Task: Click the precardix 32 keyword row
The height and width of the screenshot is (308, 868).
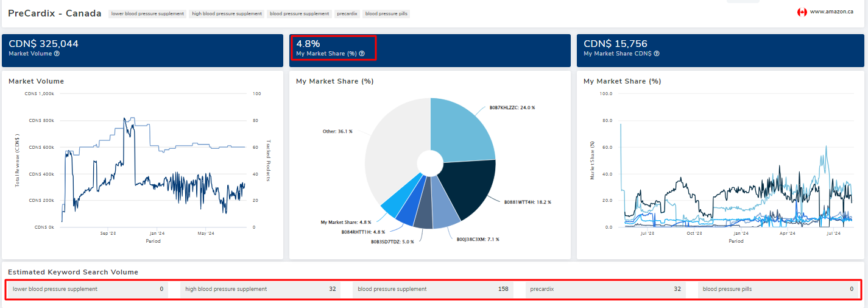Action: [x=605, y=289]
